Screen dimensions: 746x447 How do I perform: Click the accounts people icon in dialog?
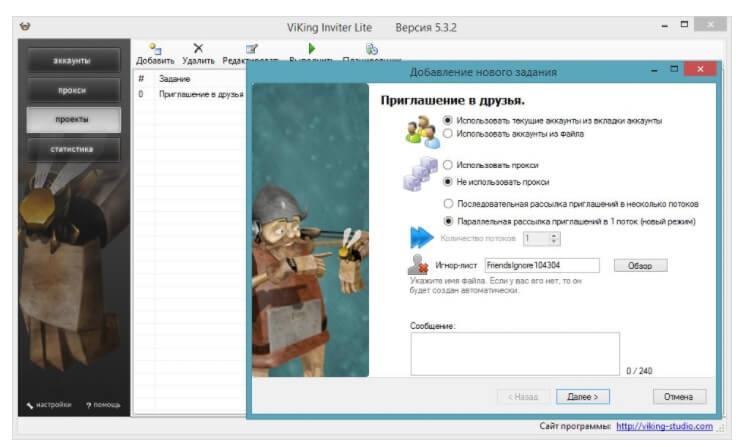[422, 130]
